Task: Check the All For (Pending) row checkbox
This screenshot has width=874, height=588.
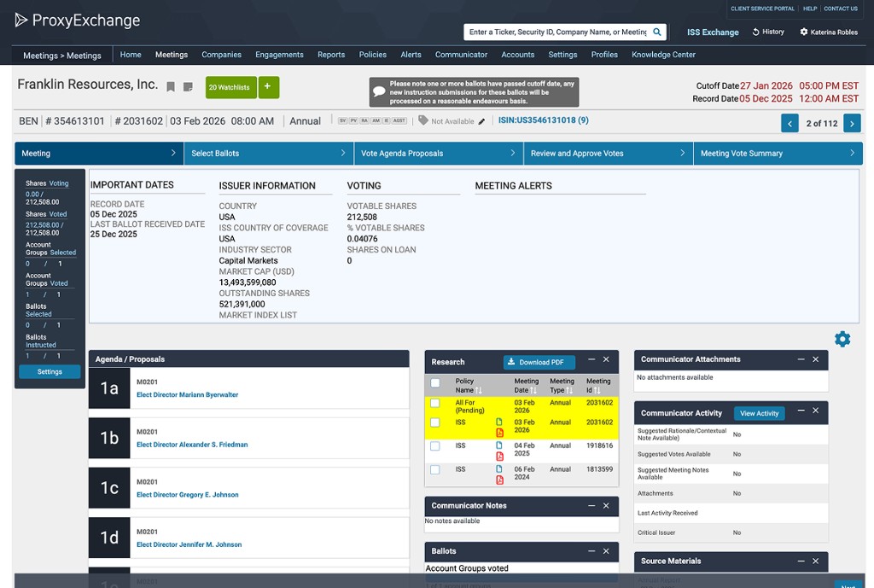Action: 434,403
